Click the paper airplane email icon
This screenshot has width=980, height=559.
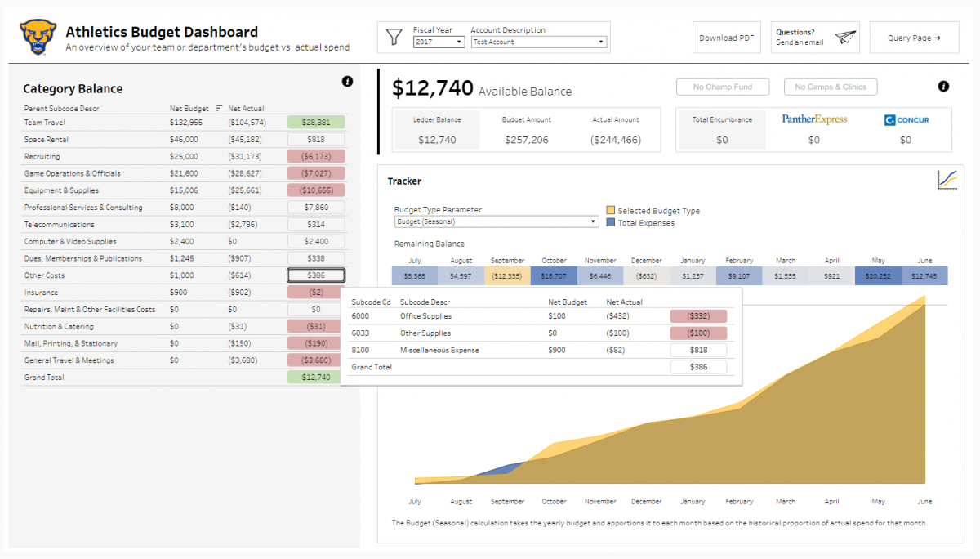[x=845, y=38]
